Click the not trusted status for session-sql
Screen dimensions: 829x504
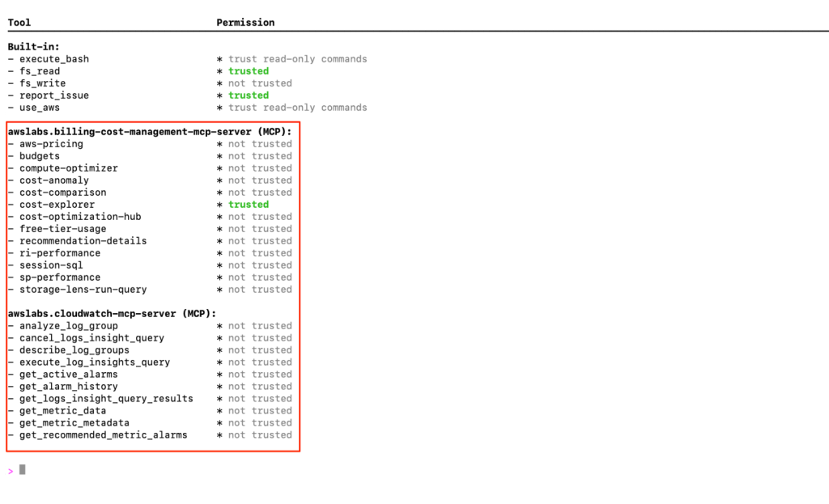pyautogui.click(x=260, y=265)
